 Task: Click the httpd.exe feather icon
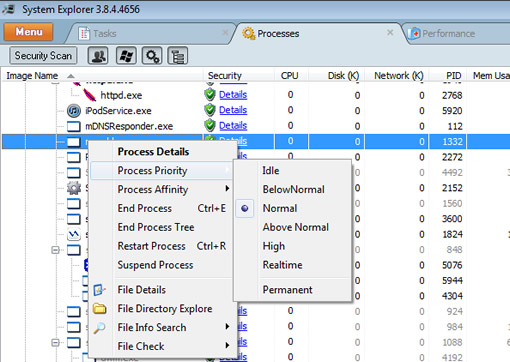[x=89, y=95]
